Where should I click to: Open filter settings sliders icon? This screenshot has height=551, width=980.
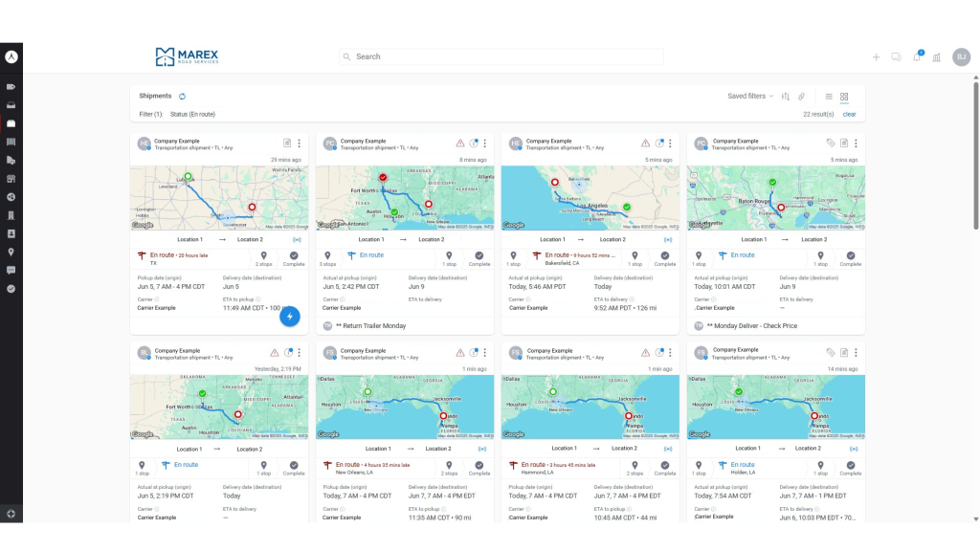click(786, 97)
